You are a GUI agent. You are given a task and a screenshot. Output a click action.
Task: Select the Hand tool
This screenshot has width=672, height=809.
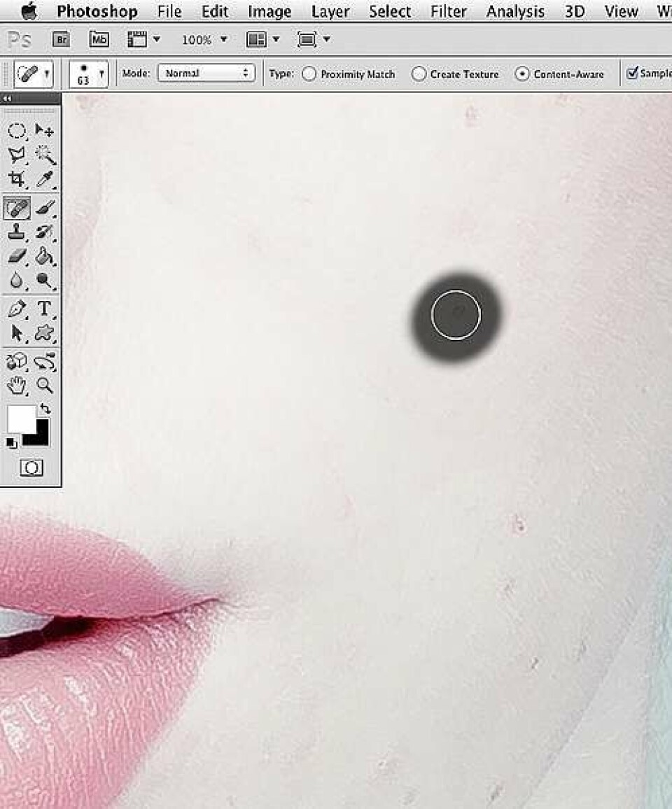pyautogui.click(x=17, y=386)
